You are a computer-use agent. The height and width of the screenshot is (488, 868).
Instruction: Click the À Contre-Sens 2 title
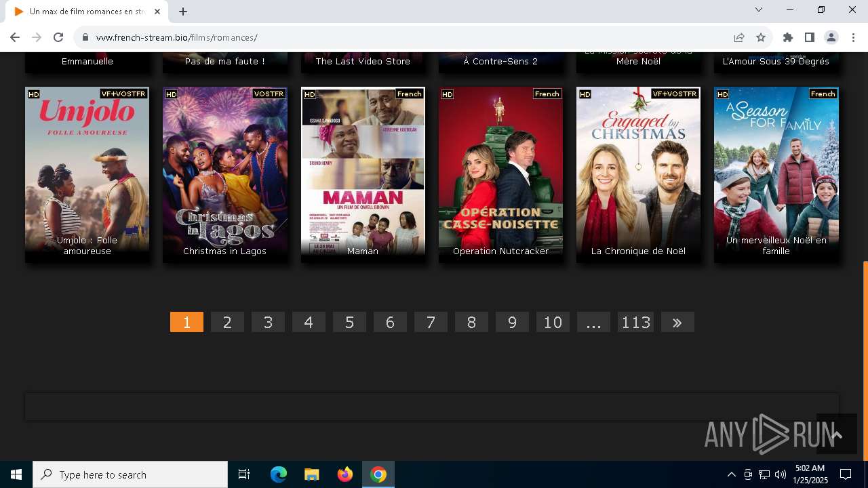click(500, 61)
